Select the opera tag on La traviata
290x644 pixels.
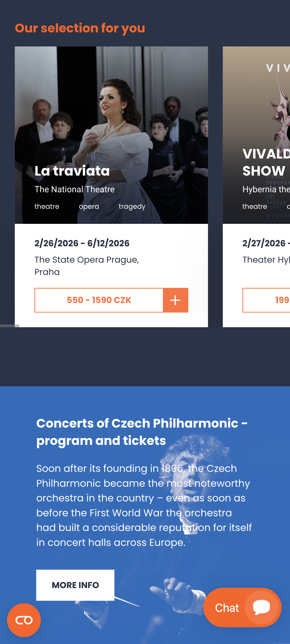[89, 207]
